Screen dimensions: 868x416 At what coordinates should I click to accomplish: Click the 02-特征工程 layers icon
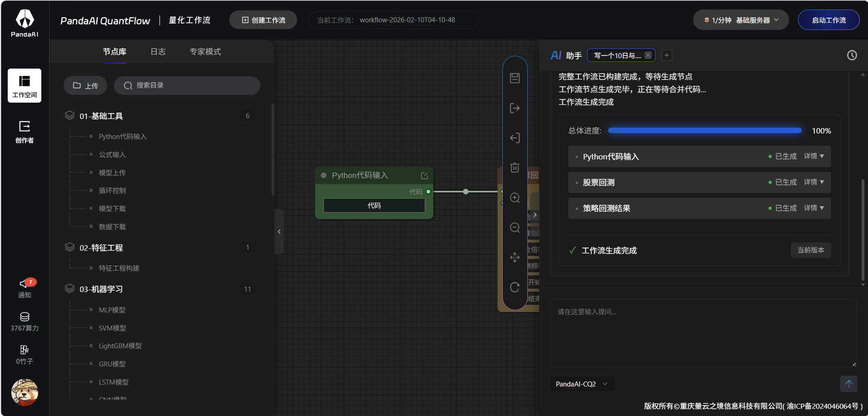[x=69, y=248]
